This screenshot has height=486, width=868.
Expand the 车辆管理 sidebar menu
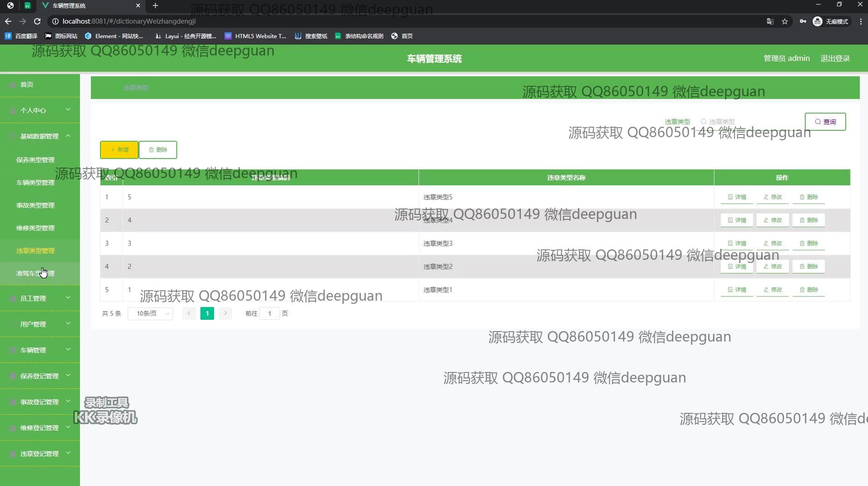(x=40, y=350)
